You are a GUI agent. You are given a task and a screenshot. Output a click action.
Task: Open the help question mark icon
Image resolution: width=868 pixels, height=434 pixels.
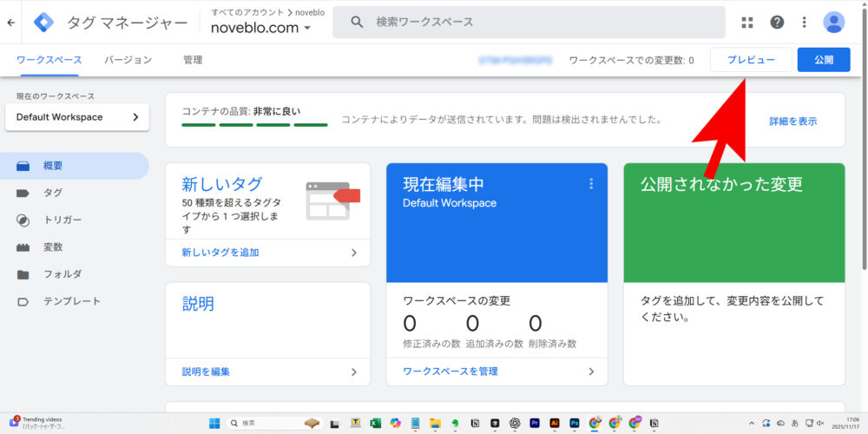pos(777,23)
